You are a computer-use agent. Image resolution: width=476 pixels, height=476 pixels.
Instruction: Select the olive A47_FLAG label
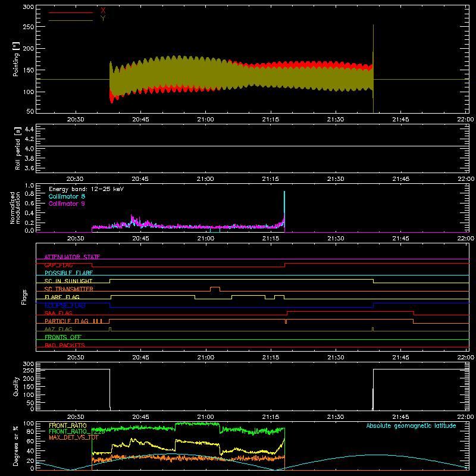coord(58,329)
